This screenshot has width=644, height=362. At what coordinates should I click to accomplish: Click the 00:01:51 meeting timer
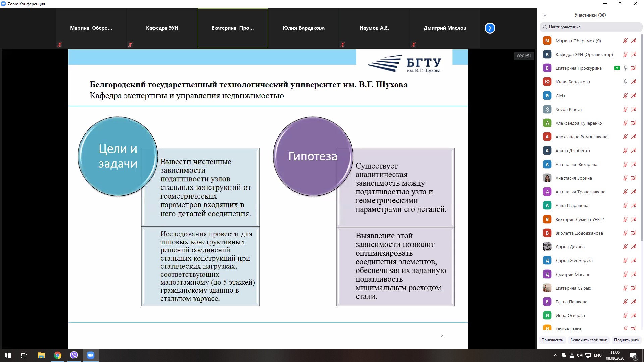point(524,56)
